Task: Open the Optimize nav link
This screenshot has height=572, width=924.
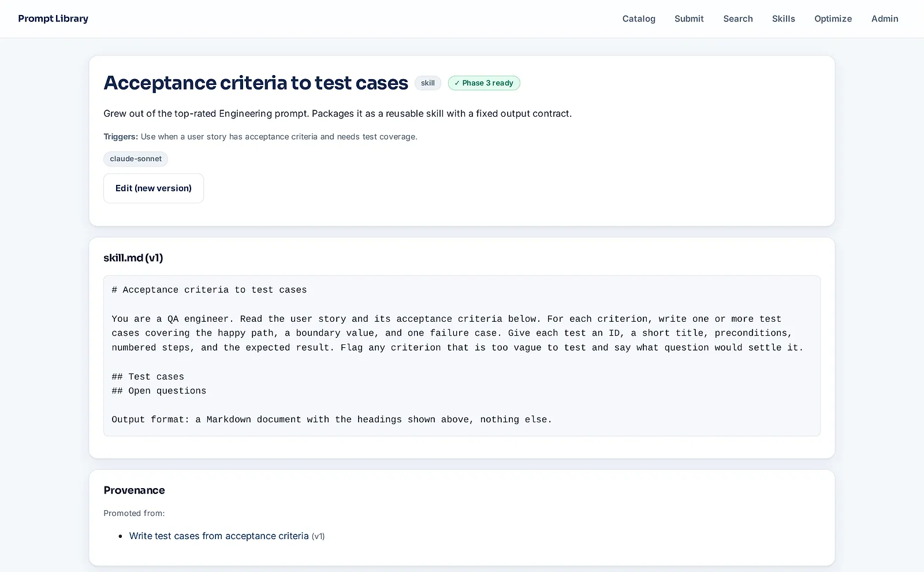Action: pyautogui.click(x=833, y=18)
